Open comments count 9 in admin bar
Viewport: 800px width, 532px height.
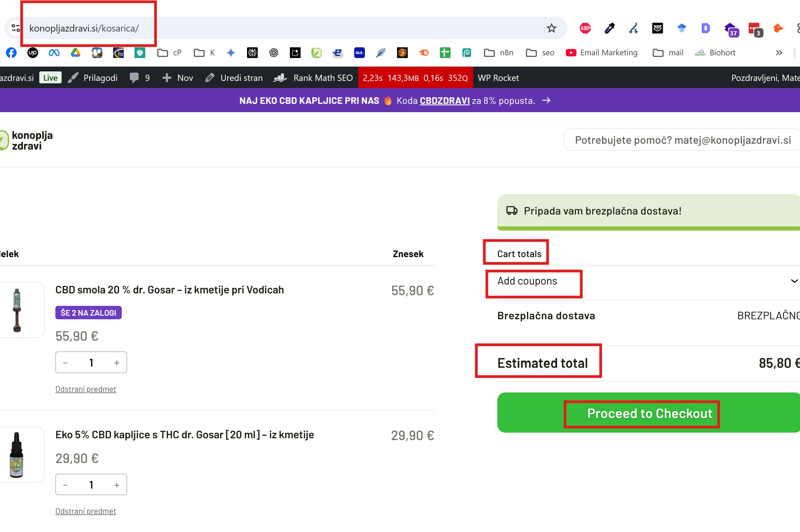140,78
